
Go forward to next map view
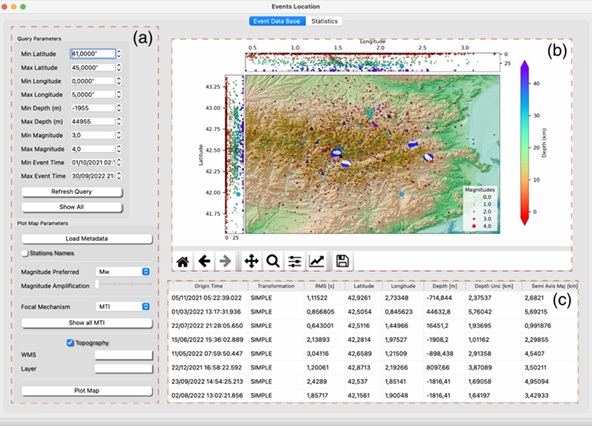pyautogui.click(x=225, y=262)
